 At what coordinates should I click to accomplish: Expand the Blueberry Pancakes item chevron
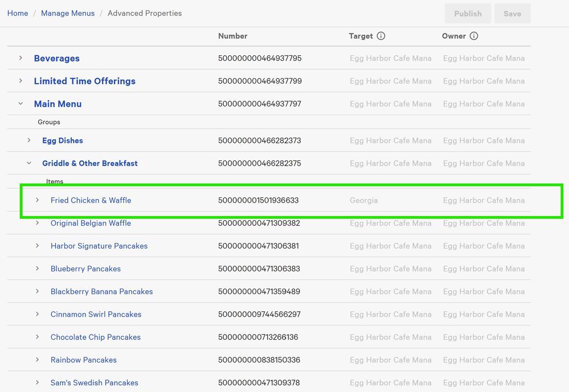tap(38, 269)
